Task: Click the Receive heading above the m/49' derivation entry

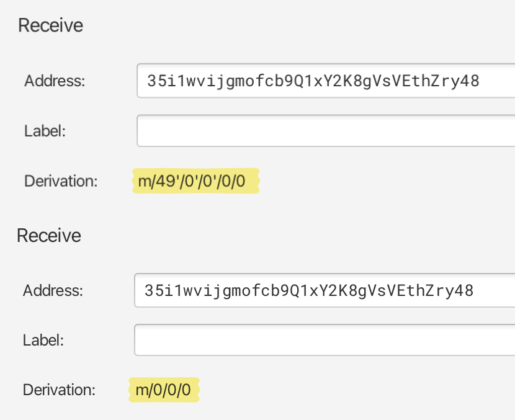Action: coord(50,25)
